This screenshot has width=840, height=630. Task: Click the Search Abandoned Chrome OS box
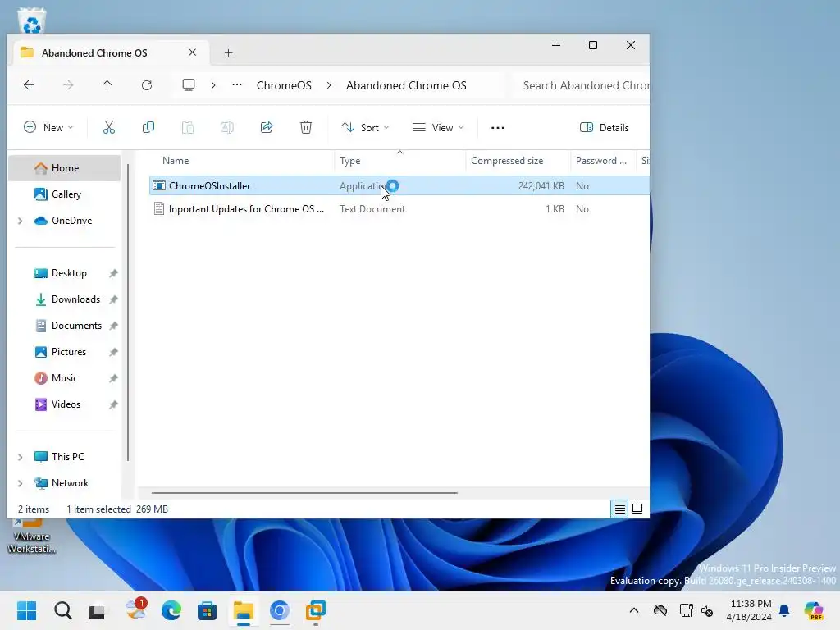(x=582, y=85)
